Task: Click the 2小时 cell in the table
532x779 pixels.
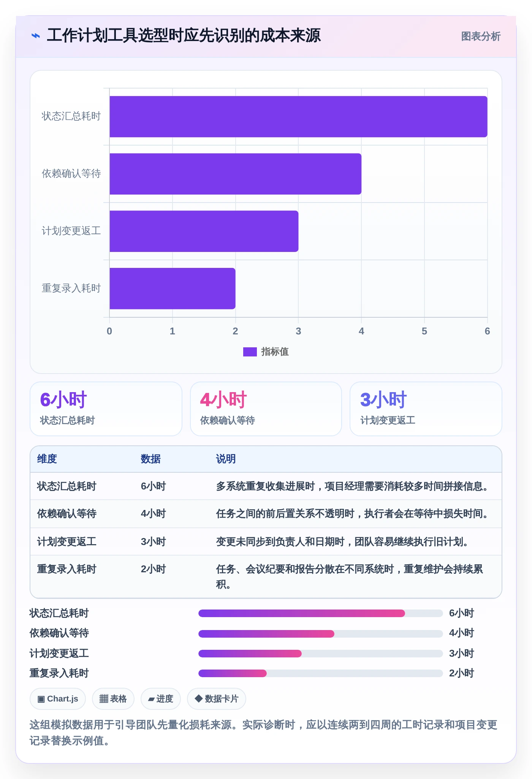Action: pos(154,569)
